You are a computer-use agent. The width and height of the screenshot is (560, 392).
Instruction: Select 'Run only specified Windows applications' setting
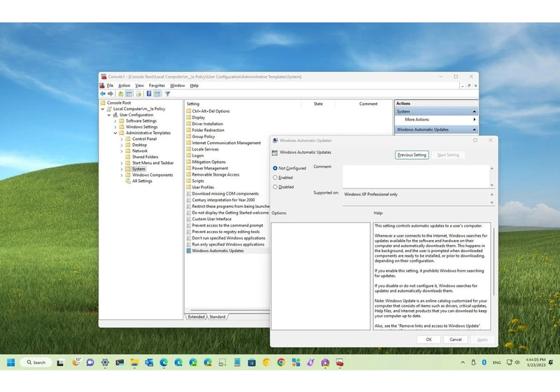[x=228, y=244]
